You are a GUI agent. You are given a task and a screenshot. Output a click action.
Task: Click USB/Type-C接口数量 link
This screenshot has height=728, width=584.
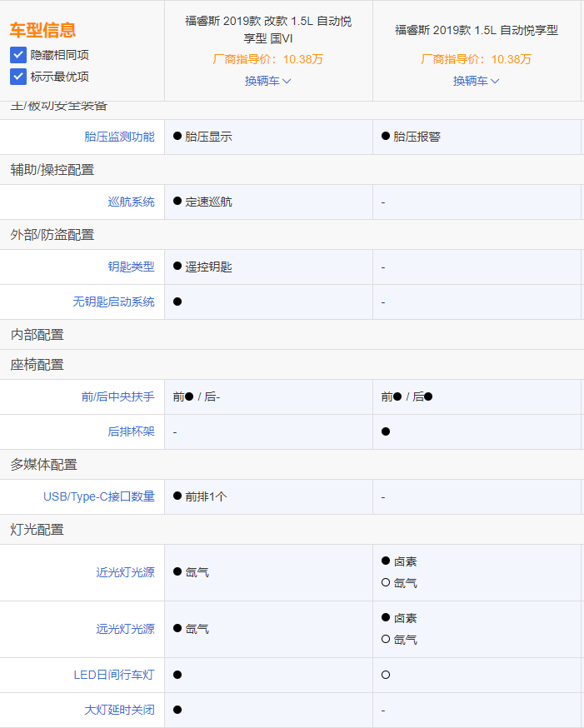99,496
